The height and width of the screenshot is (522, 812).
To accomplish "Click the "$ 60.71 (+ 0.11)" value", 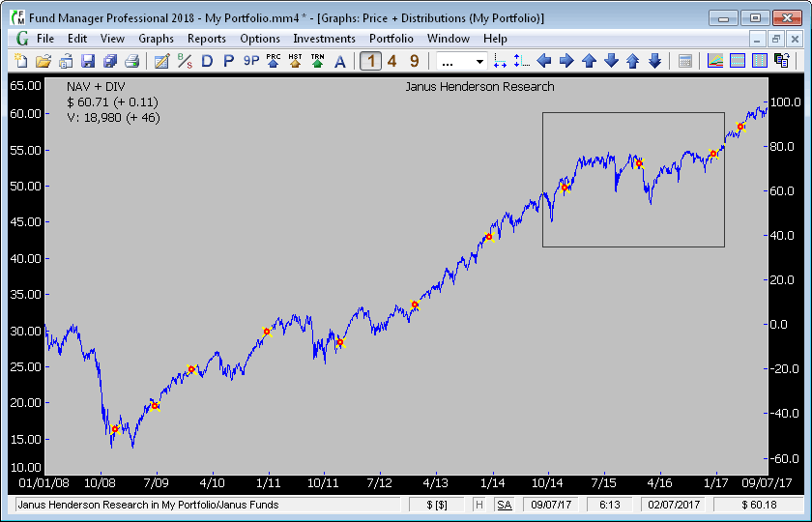I will [x=112, y=102].
